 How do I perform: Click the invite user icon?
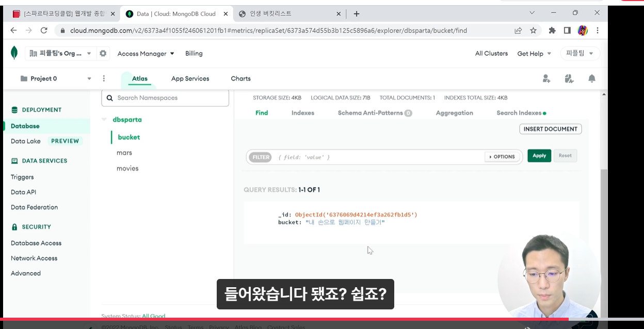(546, 78)
